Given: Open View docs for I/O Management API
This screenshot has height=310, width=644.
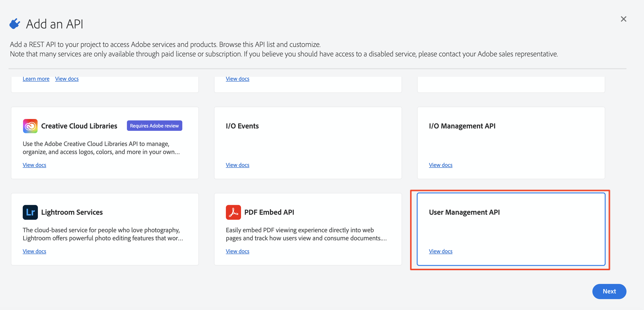Looking at the screenshot, I should tap(440, 165).
